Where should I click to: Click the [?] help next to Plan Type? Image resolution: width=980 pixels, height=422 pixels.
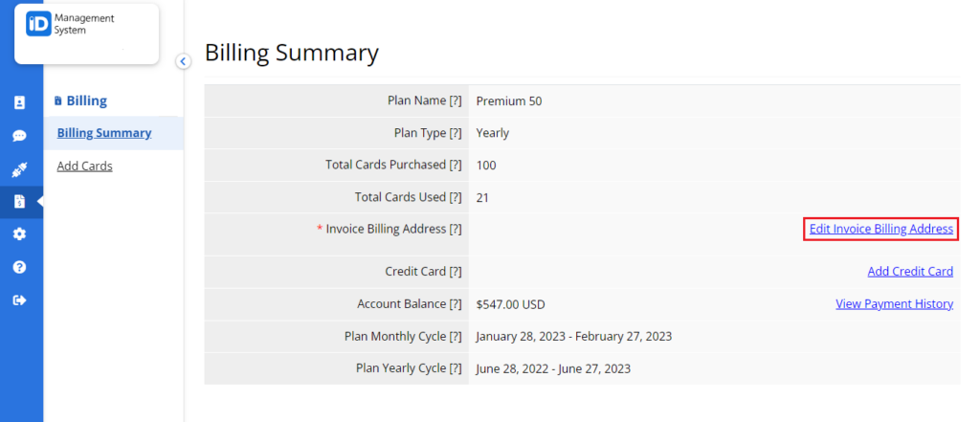coord(455,133)
